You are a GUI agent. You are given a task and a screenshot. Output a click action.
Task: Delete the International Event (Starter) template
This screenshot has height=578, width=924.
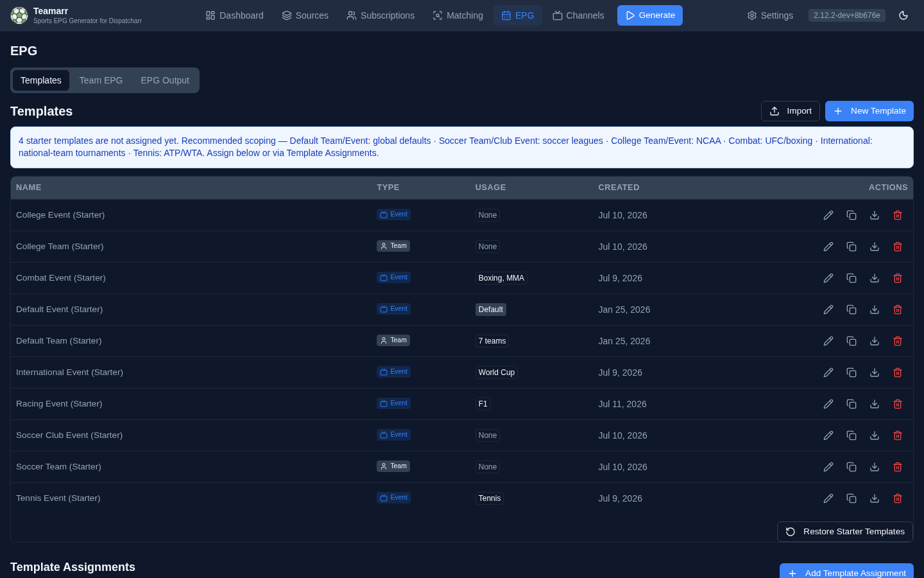(x=898, y=372)
